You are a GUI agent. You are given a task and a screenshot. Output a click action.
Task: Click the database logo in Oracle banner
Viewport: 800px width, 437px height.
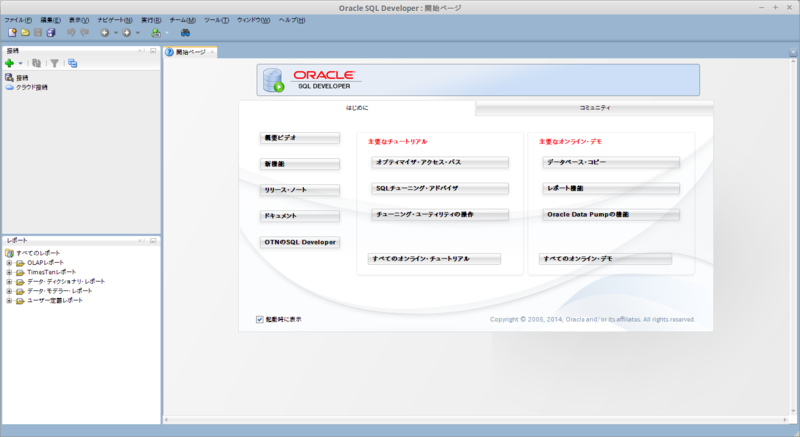tap(273, 80)
